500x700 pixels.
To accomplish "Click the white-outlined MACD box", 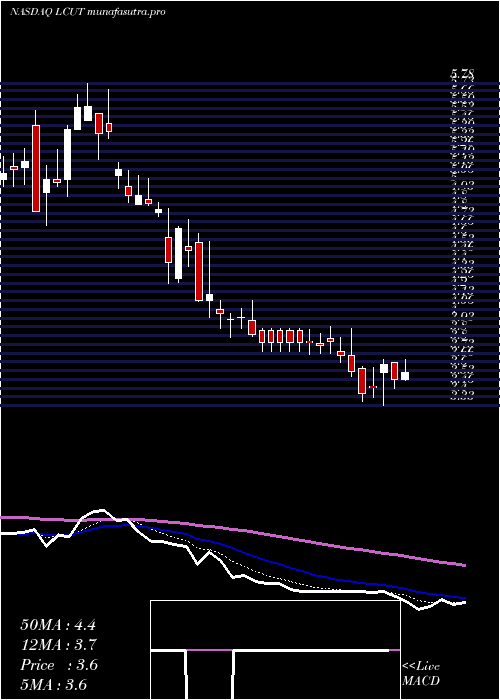I will pyautogui.click(x=275, y=650).
